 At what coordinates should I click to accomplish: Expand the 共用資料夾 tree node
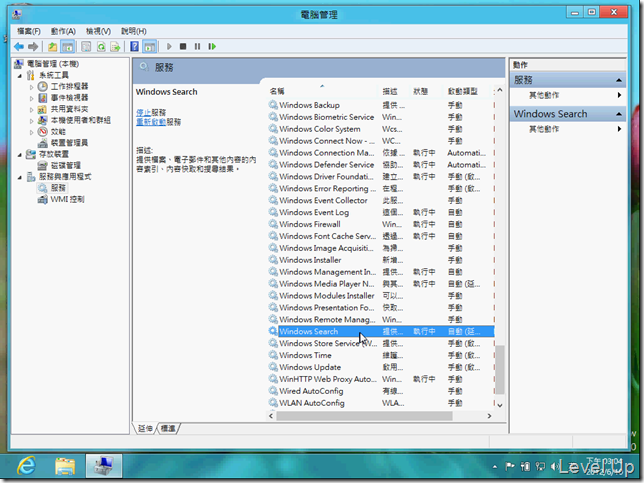pos(32,110)
